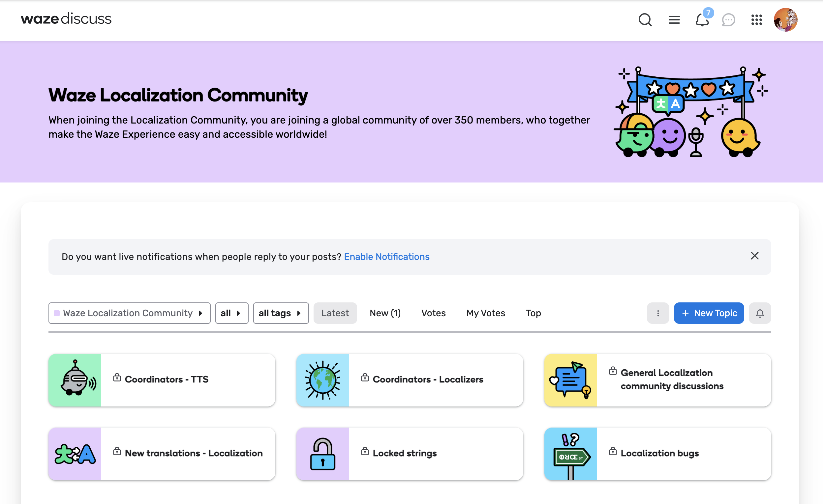
Task: Change category notification level bell button
Action: (x=760, y=313)
